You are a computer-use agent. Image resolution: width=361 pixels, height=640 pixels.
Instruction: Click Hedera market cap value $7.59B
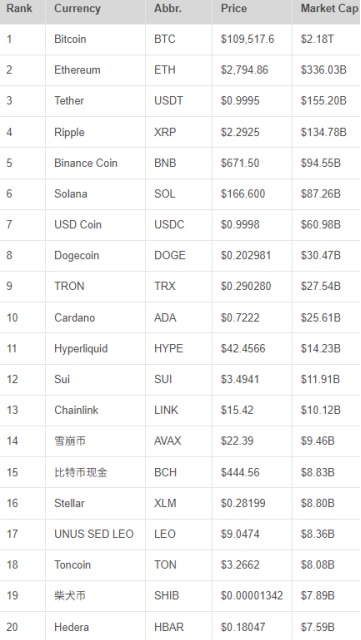click(x=317, y=627)
